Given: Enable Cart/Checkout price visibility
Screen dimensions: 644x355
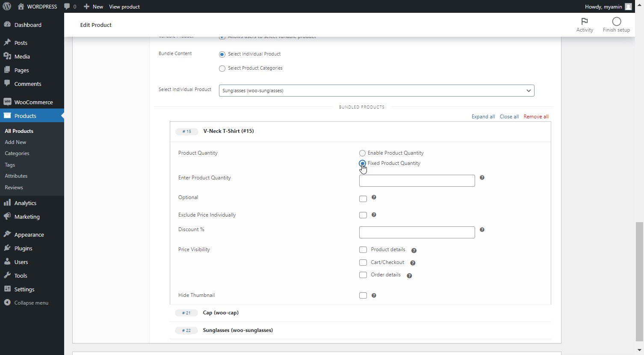Looking at the screenshot, I should click(x=363, y=262).
